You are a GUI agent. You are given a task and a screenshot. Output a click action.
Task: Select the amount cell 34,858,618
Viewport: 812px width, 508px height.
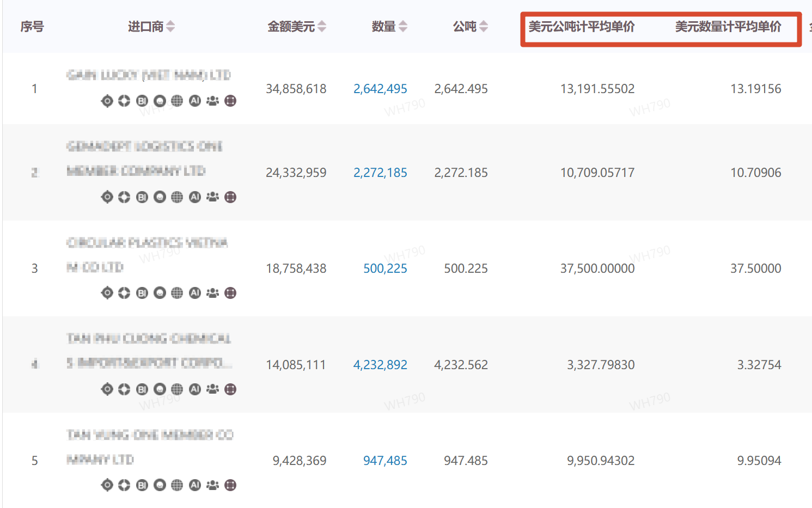click(x=296, y=89)
